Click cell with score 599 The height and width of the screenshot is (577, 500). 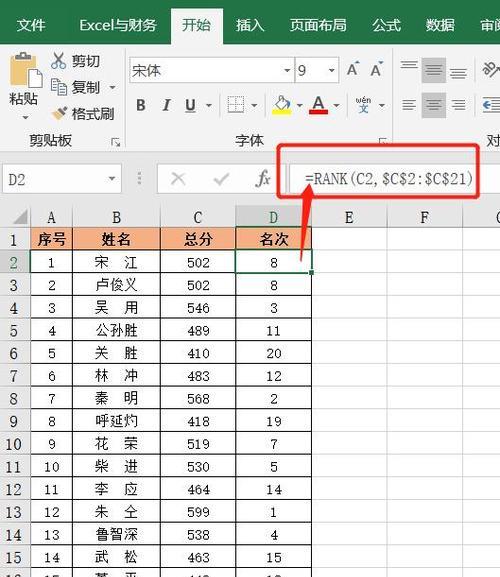[198, 512]
